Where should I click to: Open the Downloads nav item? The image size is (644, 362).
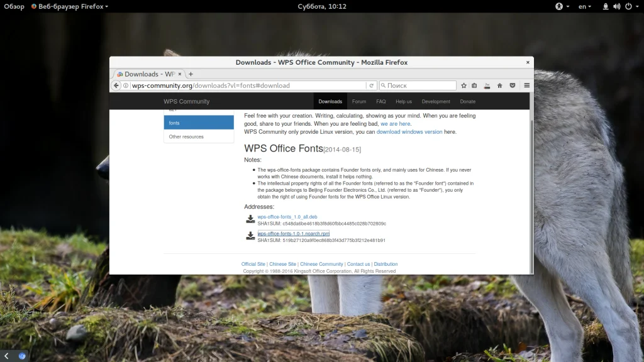point(330,101)
